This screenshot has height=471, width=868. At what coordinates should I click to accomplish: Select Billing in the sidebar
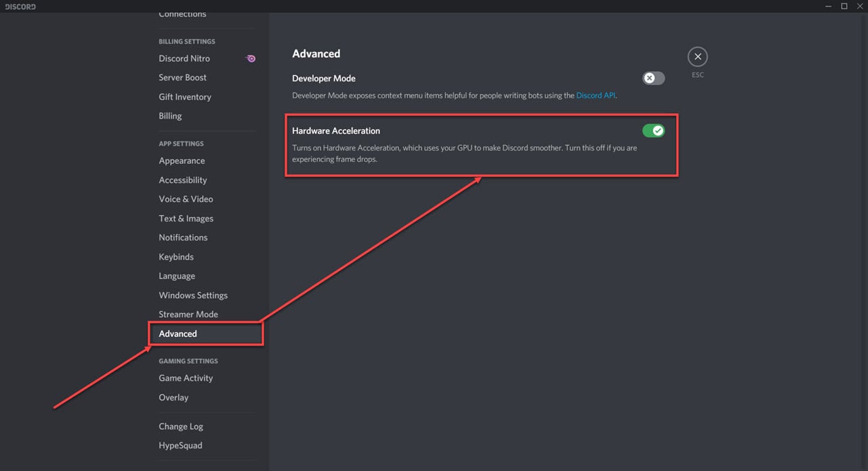[x=170, y=116]
